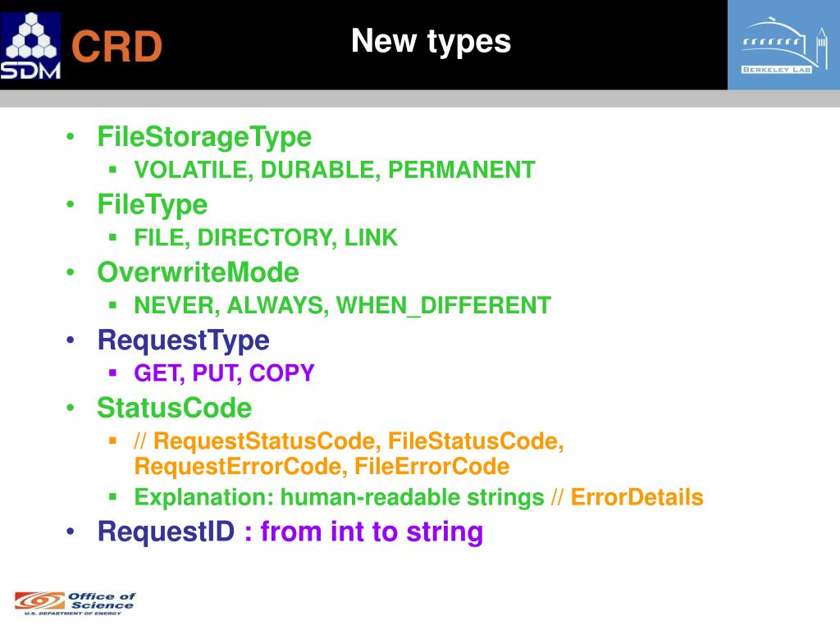The image size is (840, 630).
Task: Click the 'from int to string' text
Action: click(x=372, y=532)
